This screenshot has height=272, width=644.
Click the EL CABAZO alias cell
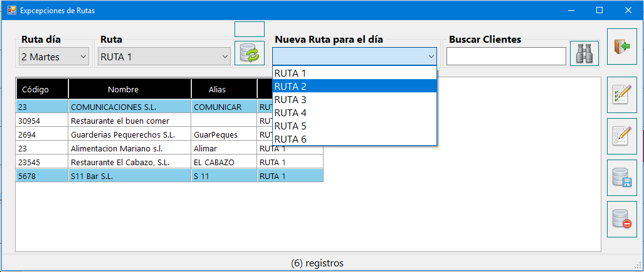tap(224, 162)
